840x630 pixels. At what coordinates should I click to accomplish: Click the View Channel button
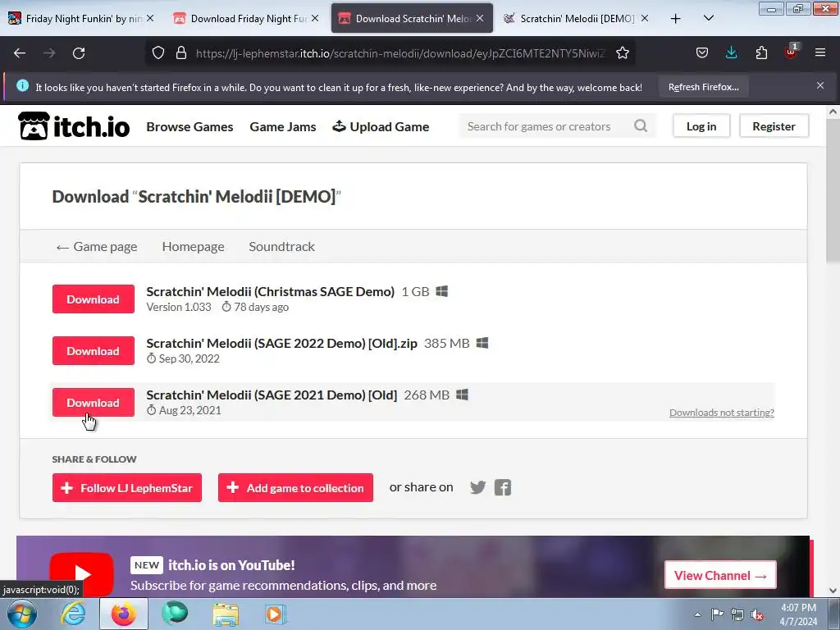click(720, 575)
